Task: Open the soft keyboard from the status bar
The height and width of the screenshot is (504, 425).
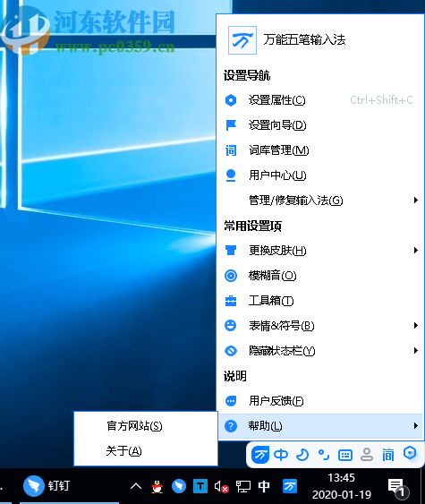Action: (345, 455)
